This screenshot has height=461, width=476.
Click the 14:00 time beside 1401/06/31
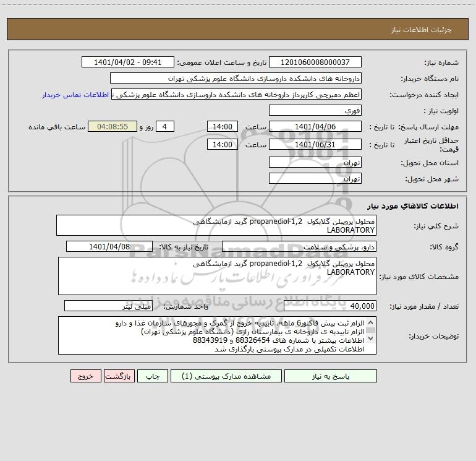point(222,144)
